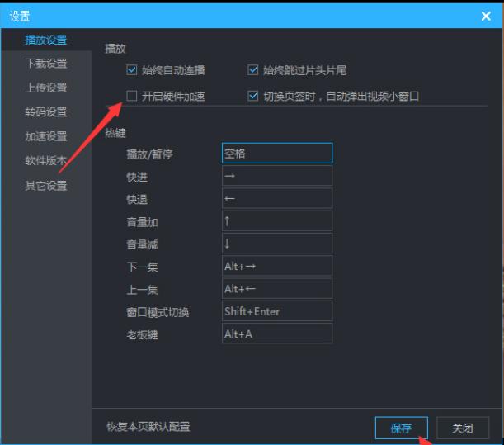Screen dimensions: 504x445
Task: Click the 播放/暂停 hotkey field
Action: (277, 154)
